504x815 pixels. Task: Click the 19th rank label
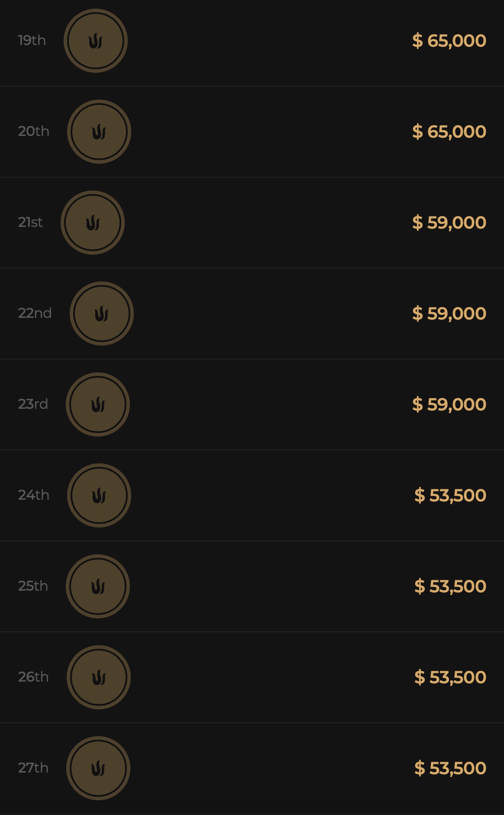[32, 41]
